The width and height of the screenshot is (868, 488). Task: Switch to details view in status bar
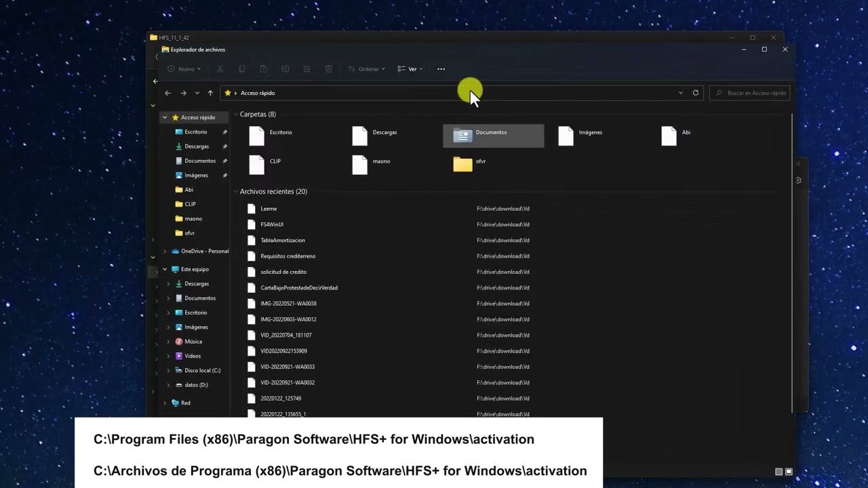[778, 472]
